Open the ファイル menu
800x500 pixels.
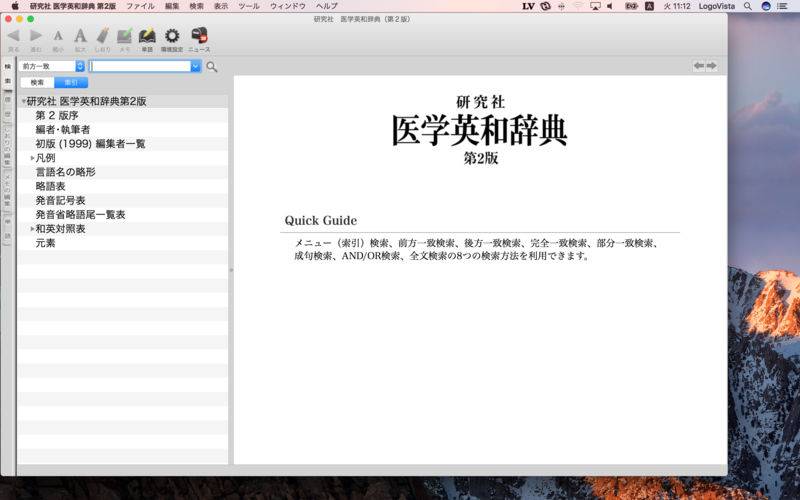point(140,6)
